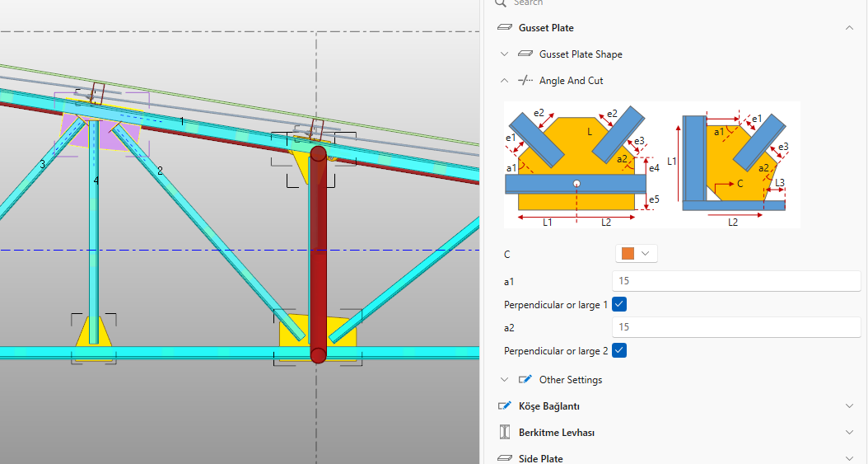Click the Köşe Bağlantı section icon
868x464 pixels.
point(505,406)
